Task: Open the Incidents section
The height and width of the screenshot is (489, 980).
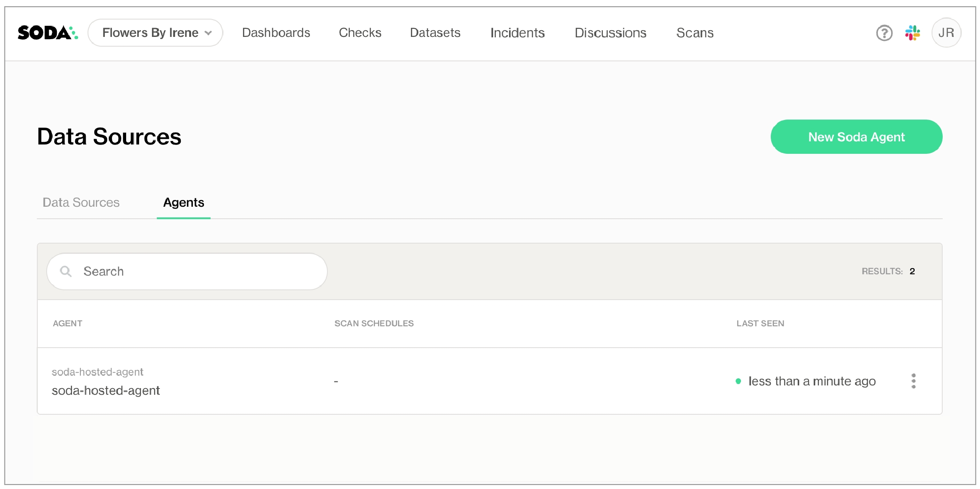Action: (x=517, y=33)
